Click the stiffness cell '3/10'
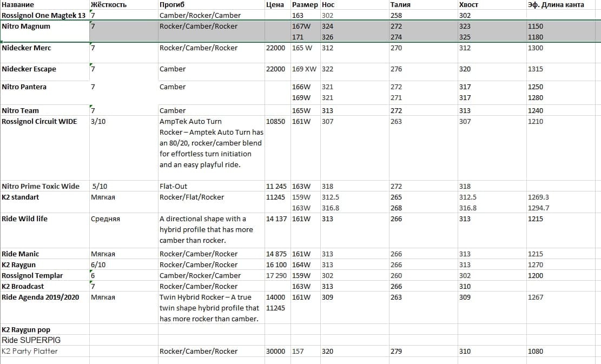Screen dimensions: 601x364 click(124, 148)
